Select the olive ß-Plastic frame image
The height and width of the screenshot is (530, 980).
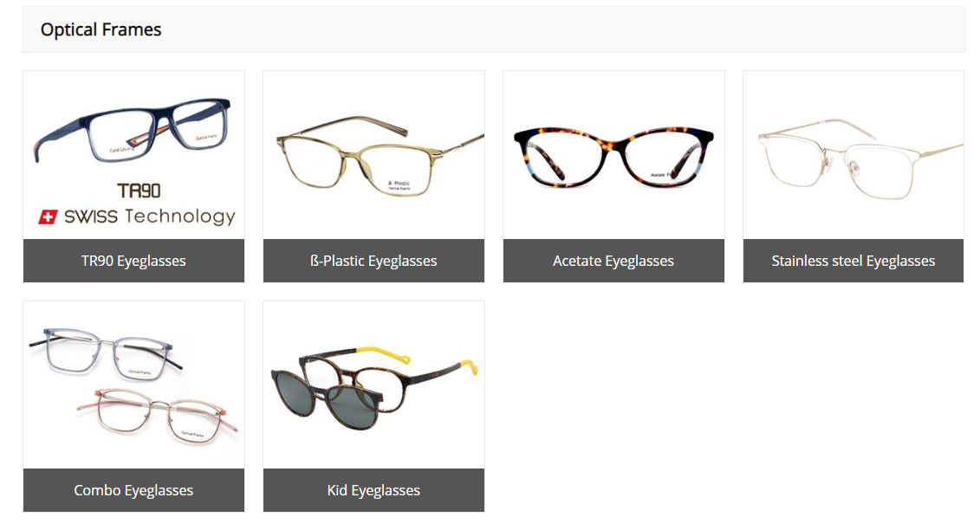pyautogui.click(x=380, y=156)
